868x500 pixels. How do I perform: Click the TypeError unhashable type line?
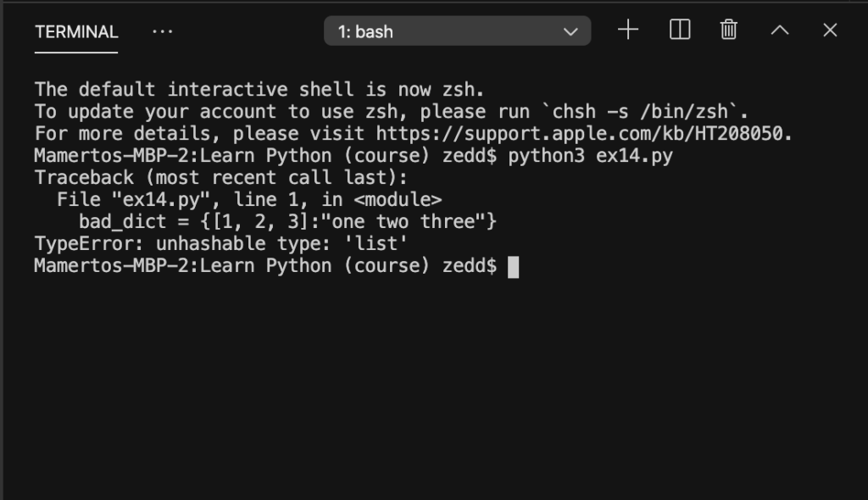[221, 243]
